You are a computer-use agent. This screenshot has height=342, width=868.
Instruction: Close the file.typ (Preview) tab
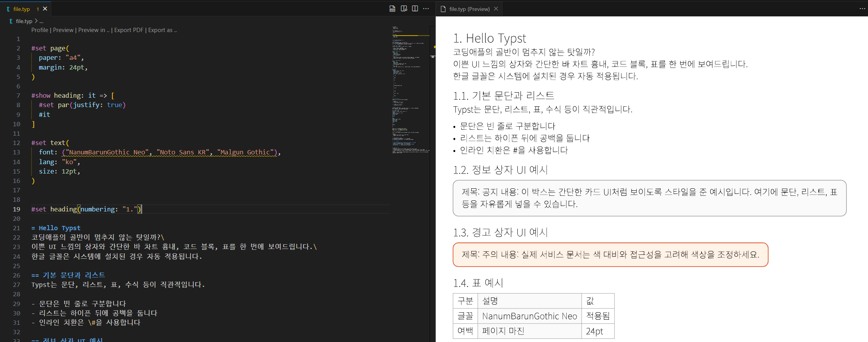pos(496,9)
